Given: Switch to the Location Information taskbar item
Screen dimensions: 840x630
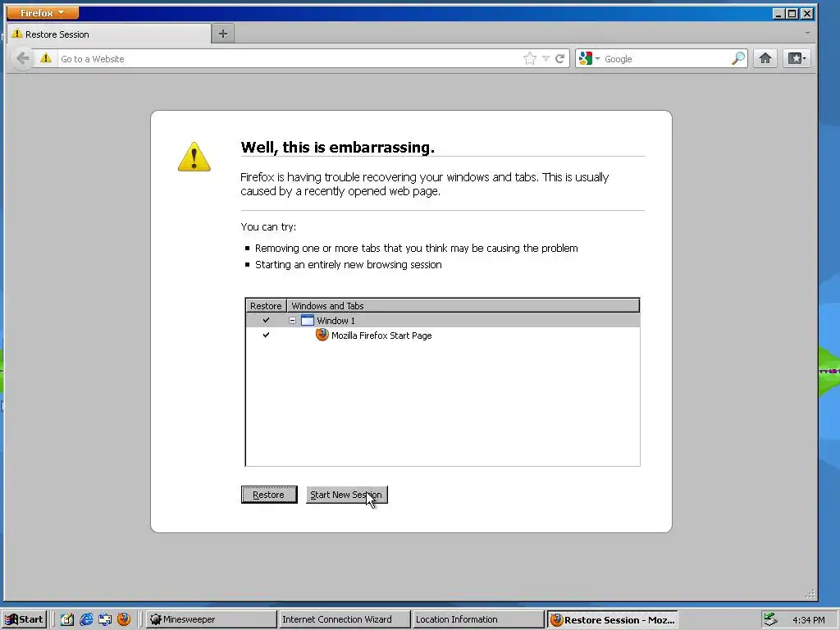Looking at the screenshot, I should coord(478,619).
